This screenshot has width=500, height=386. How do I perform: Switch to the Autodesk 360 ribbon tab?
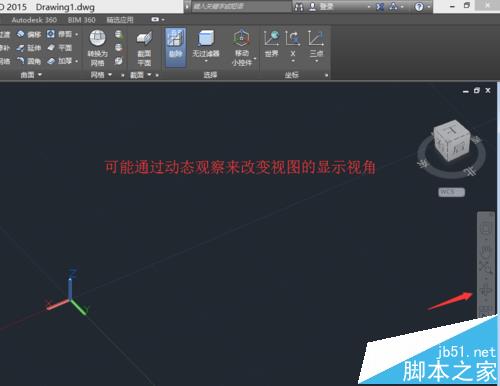pos(34,20)
